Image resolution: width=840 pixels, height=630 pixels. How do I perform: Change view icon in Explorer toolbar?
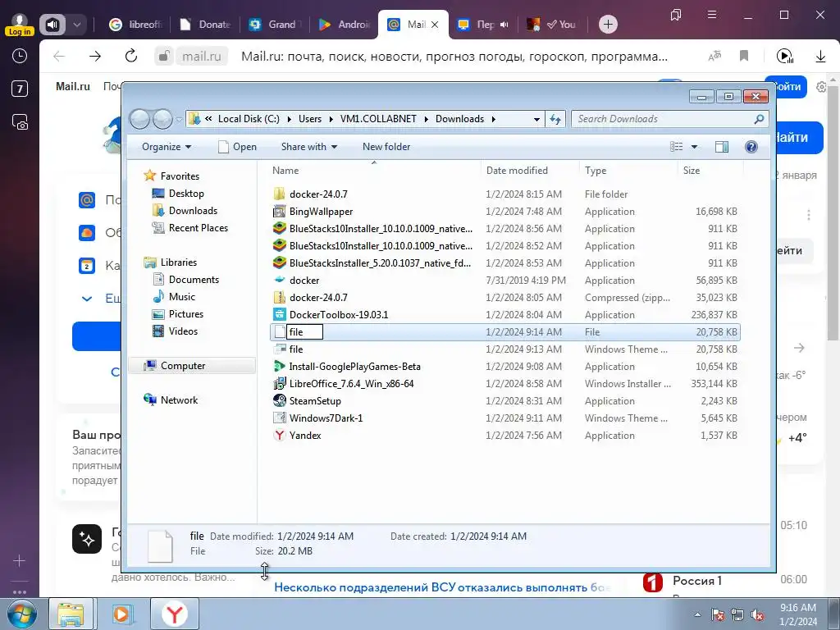(677, 147)
